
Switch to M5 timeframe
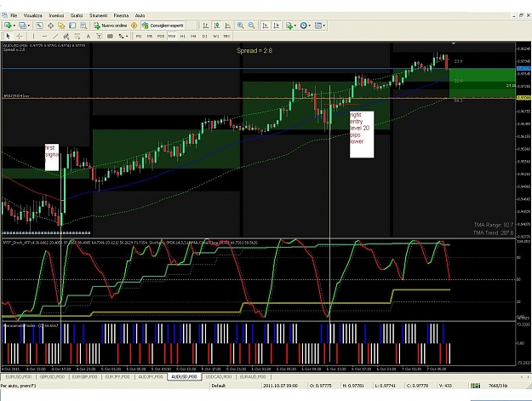coord(150,36)
